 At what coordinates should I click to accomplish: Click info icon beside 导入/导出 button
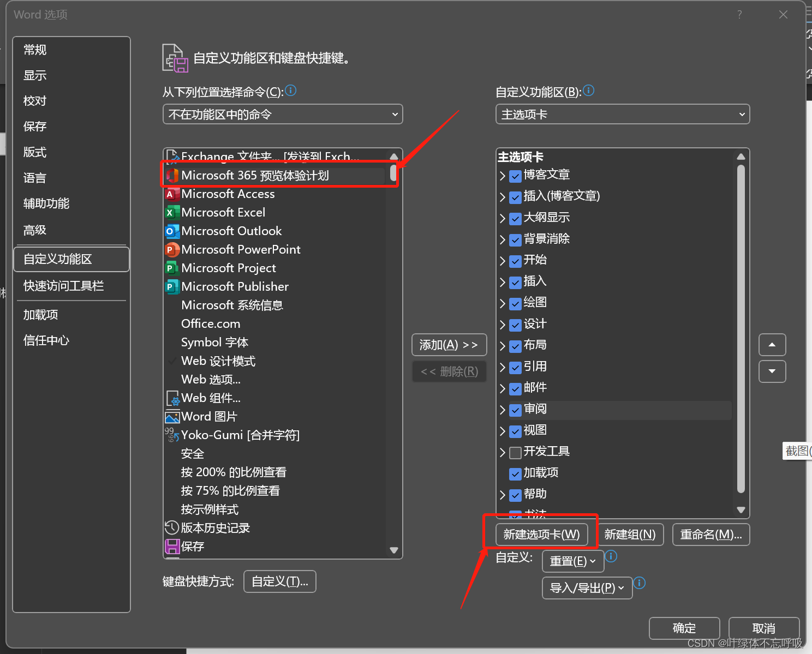click(640, 583)
